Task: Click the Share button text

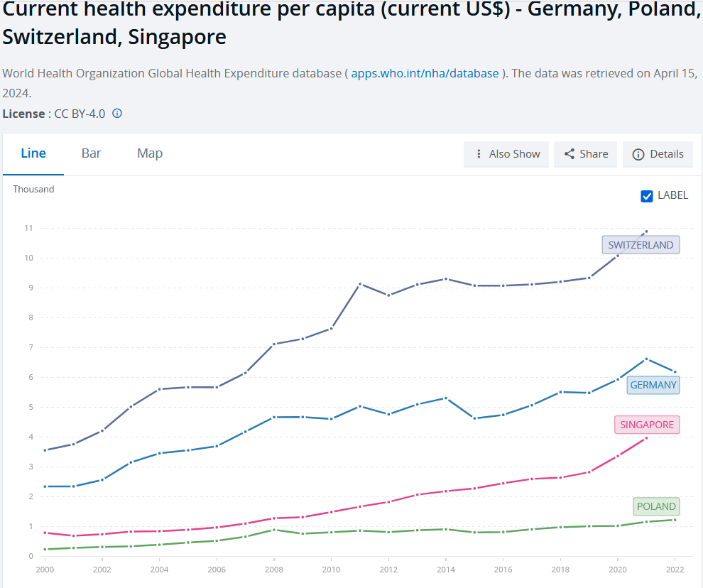Action: [x=594, y=154]
